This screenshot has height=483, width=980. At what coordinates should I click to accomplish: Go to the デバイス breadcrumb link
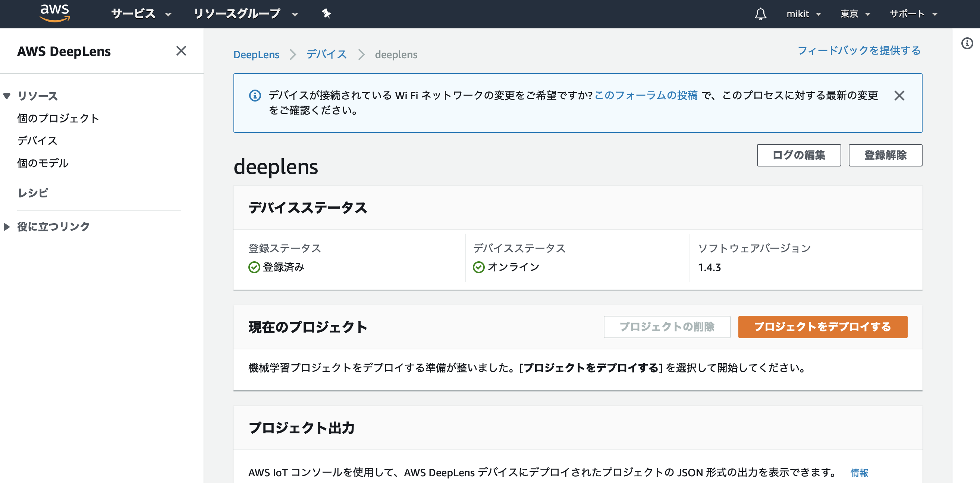click(326, 54)
